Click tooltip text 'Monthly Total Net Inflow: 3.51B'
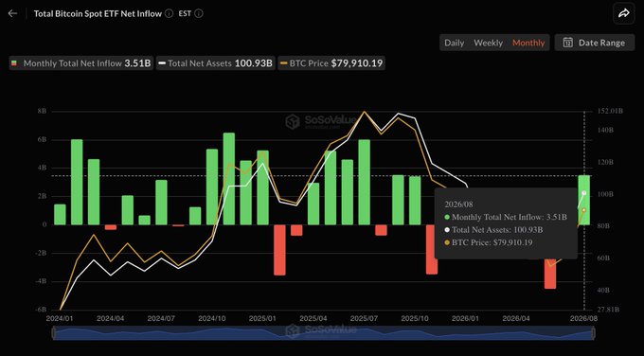Screen dimensions: 644x356 [x=510, y=217]
